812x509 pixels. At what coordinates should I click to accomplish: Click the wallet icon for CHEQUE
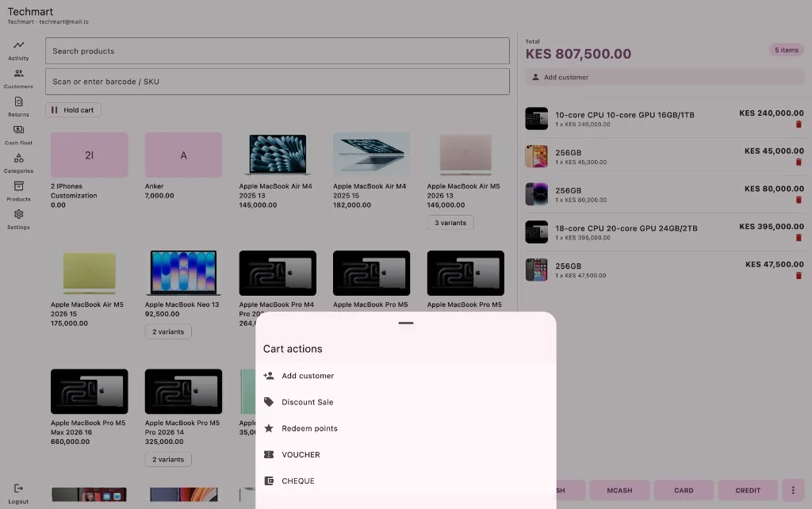pyautogui.click(x=268, y=481)
